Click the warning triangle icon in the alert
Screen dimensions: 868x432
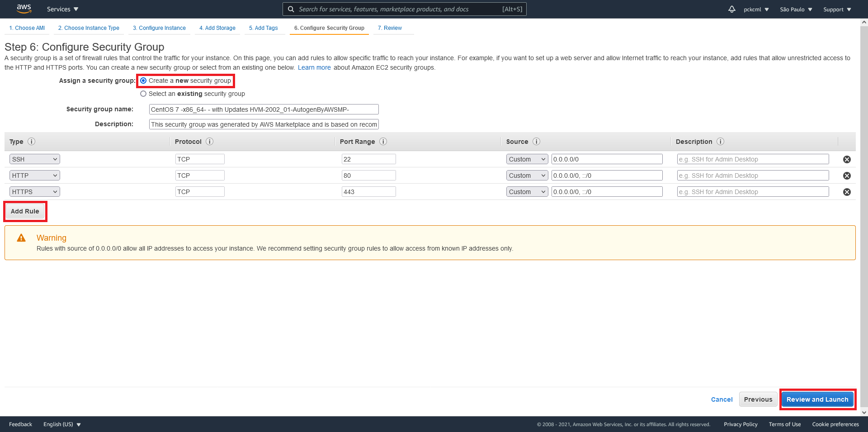click(x=21, y=237)
